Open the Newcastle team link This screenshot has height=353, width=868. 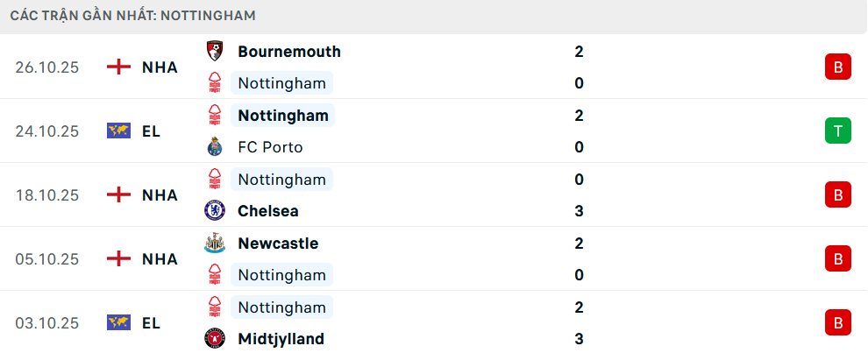[x=278, y=244]
